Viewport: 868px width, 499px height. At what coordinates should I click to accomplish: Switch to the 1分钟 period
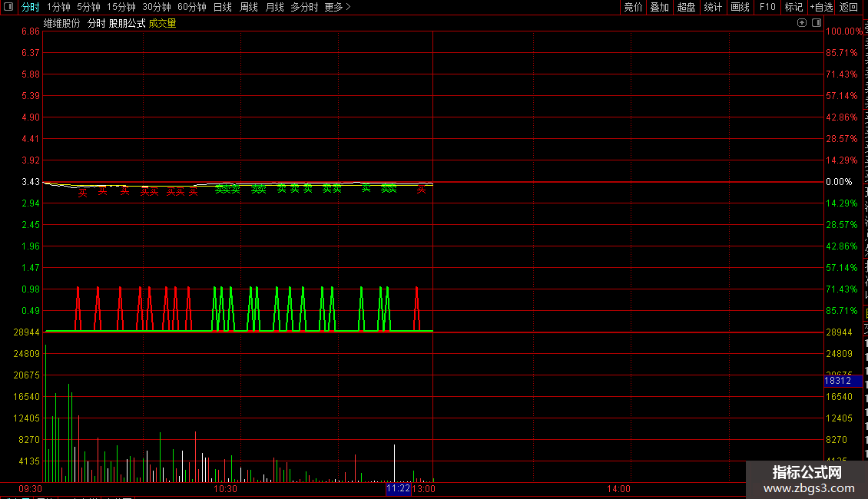point(58,7)
